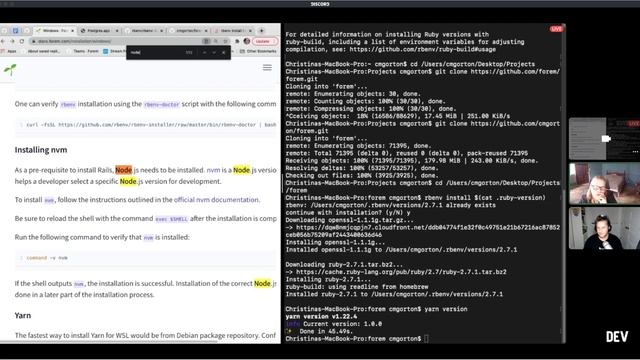Open the zoom magnifier icon in address bar
Image resolution: width=640 pixels, height=360 pixels.
[x=216, y=41]
